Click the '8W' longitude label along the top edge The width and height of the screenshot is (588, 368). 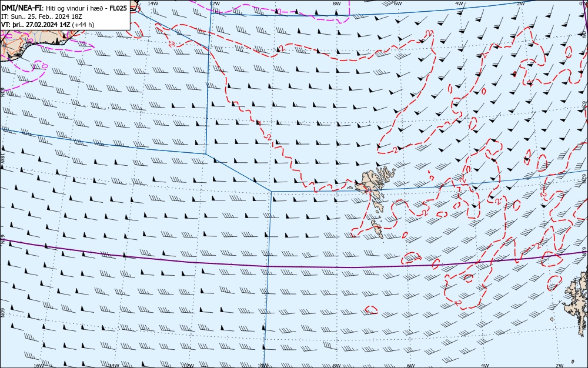tap(337, 3)
